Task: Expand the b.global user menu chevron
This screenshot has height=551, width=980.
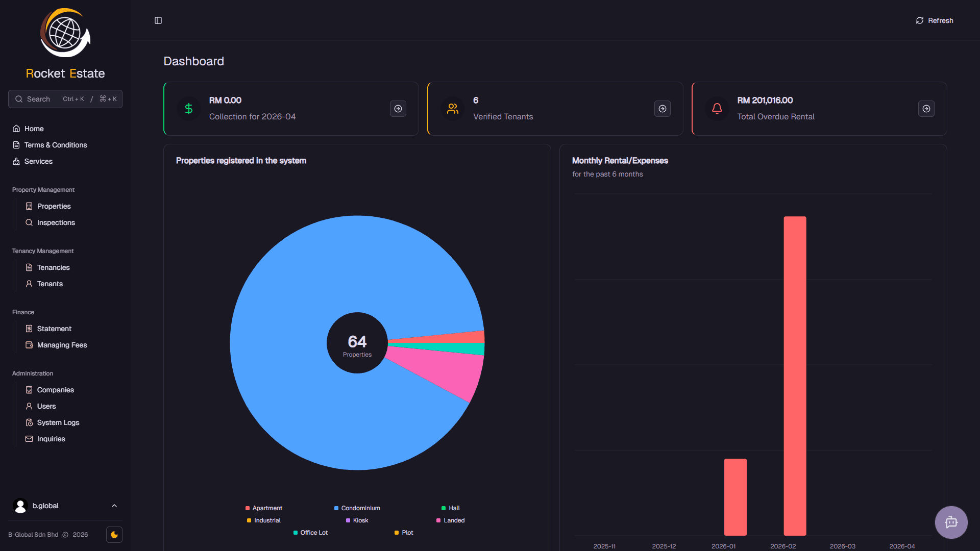Action: [114, 506]
